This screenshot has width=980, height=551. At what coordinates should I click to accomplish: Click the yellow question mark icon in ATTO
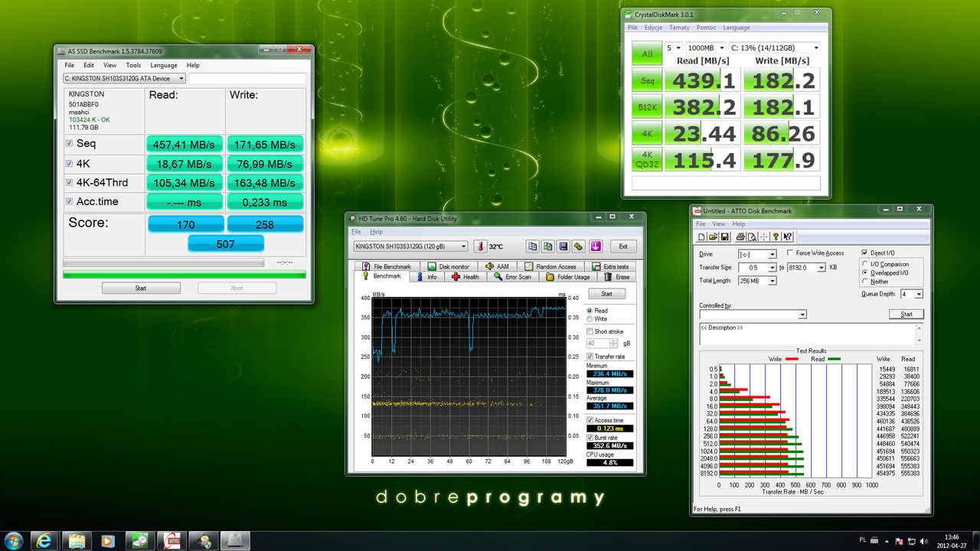coord(776,237)
